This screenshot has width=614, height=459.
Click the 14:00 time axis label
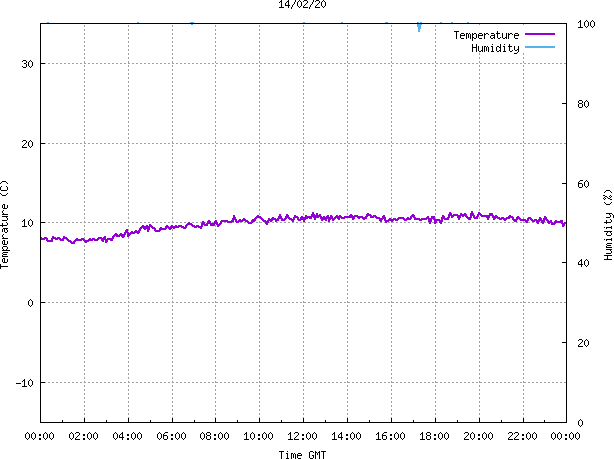point(347,436)
